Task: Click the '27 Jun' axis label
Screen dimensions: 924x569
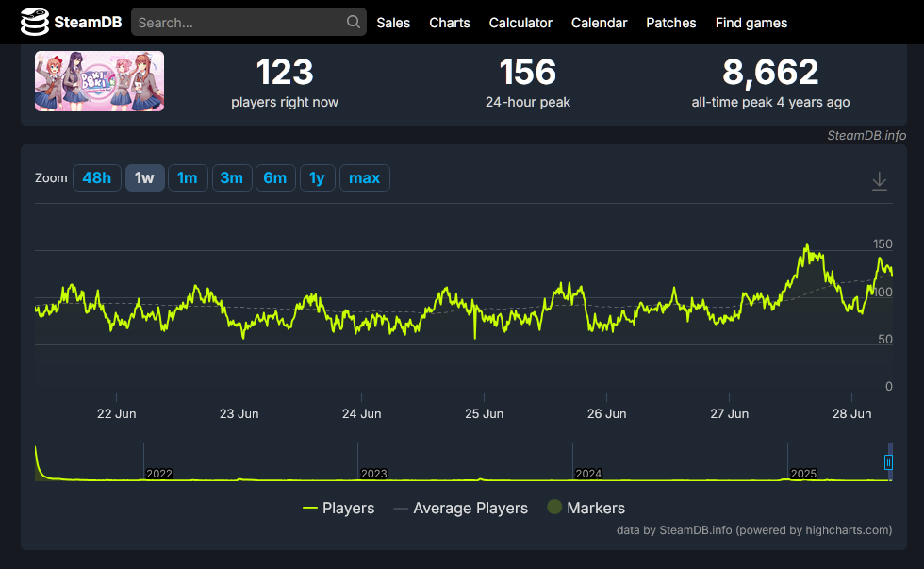Action: (730, 414)
